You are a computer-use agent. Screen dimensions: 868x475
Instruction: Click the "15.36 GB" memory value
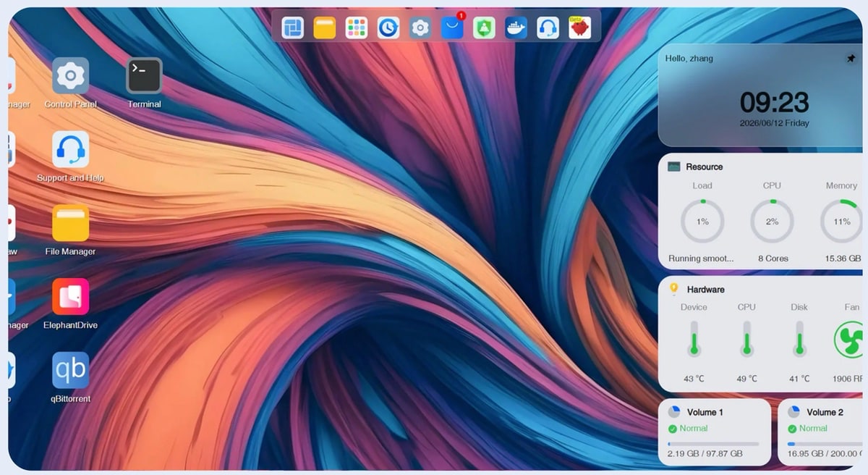(x=842, y=258)
